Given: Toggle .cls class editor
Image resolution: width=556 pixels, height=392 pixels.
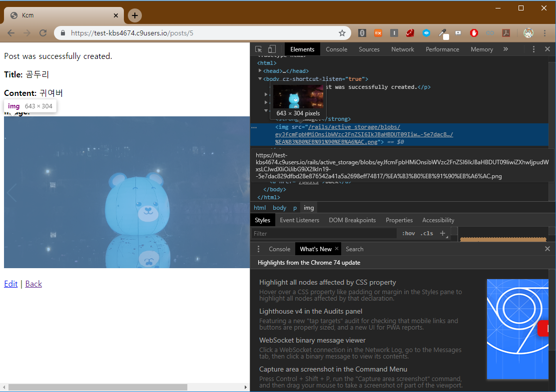Looking at the screenshot, I should 427,233.
